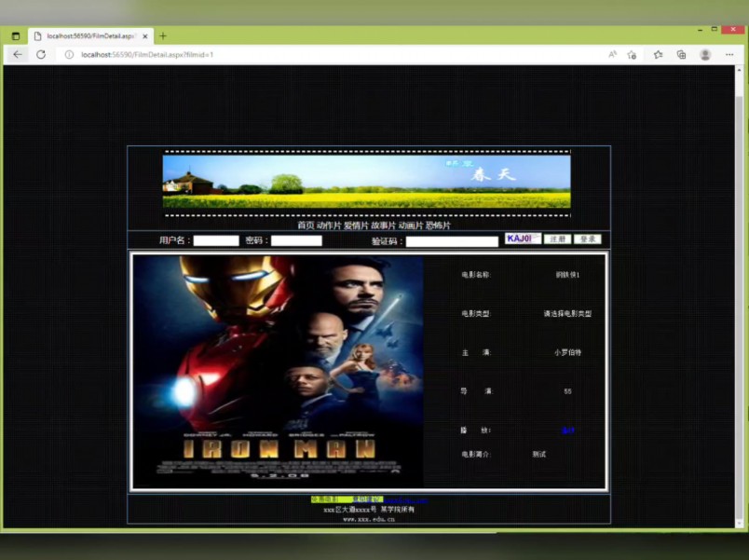The width and height of the screenshot is (749, 560).
Task: Open the tab actions menu icon
Action: click(16, 36)
